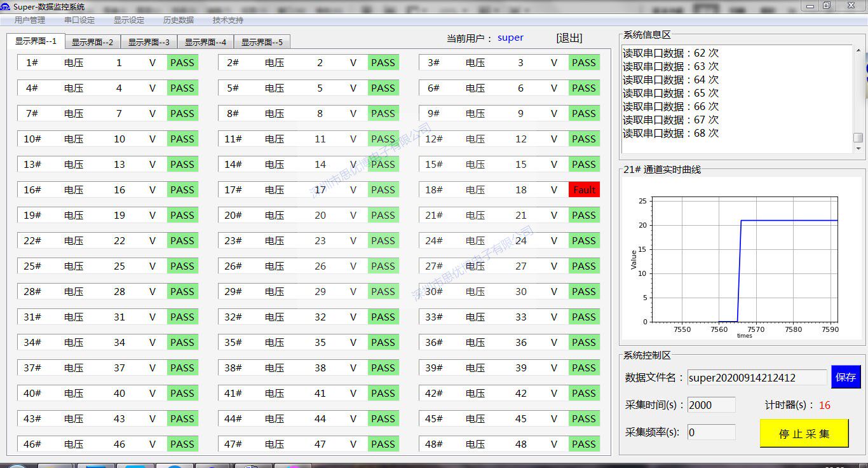868x468 pixels.
Task: Select the 2# channel label
Action: (x=233, y=62)
